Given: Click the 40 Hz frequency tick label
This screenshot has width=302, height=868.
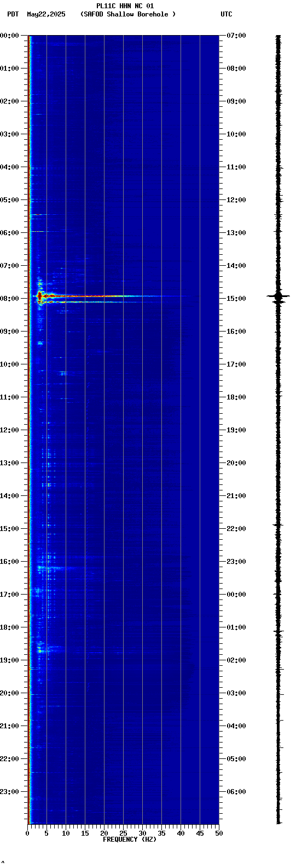Looking at the screenshot, I should (181, 833).
